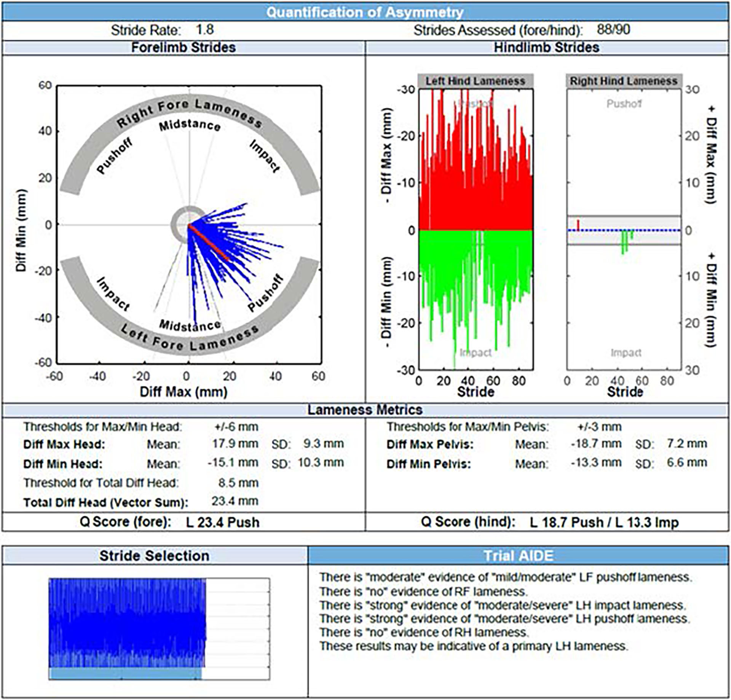Click the Trial AIDE panel header

(x=518, y=555)
